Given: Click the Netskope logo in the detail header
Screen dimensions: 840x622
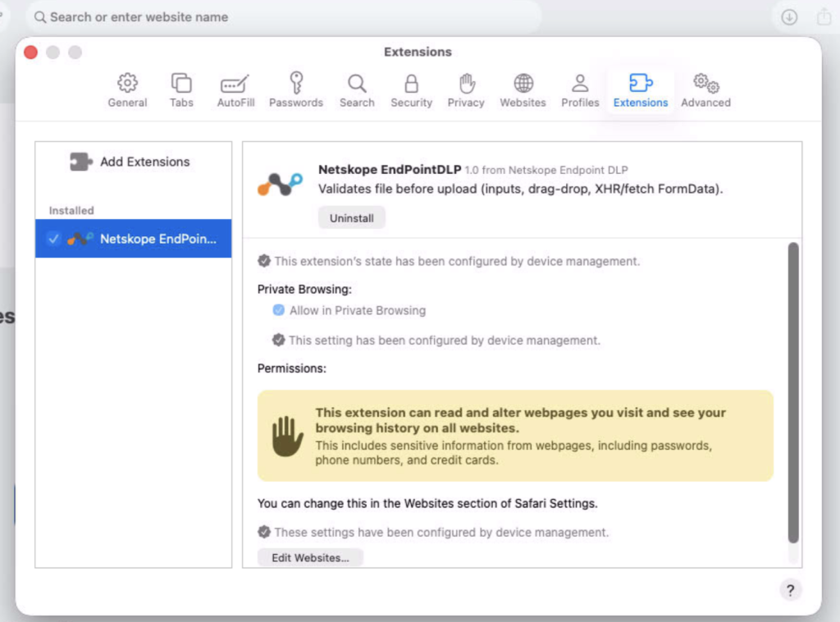Looking at the screenshot, I should (x=280, y=183).
